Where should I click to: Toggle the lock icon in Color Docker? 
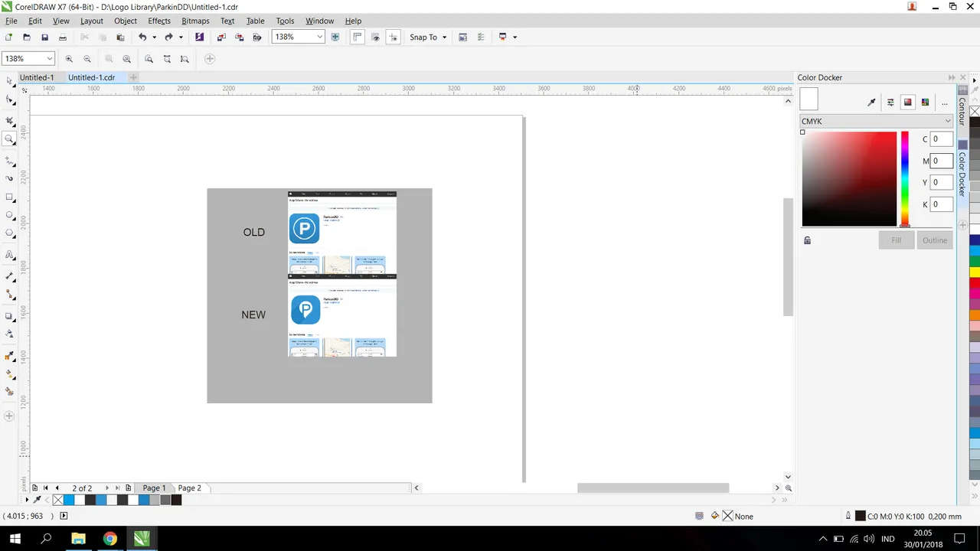point(807,240)
